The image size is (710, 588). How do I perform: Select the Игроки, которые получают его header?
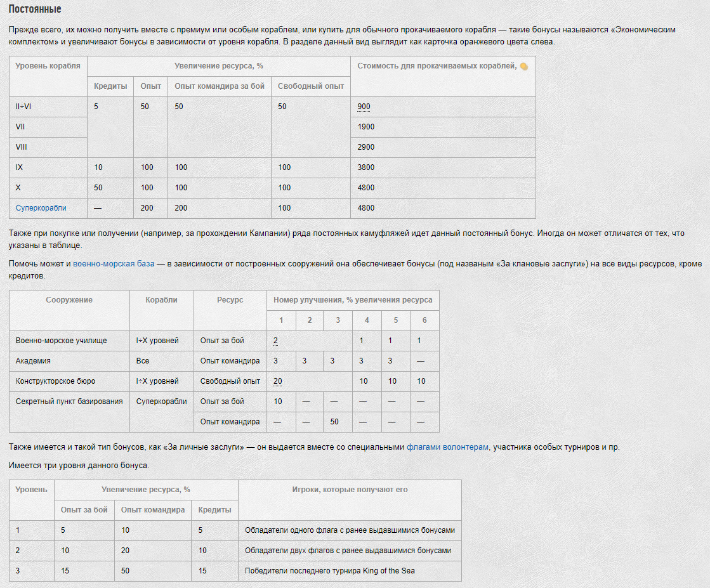(x=350, y=490)
